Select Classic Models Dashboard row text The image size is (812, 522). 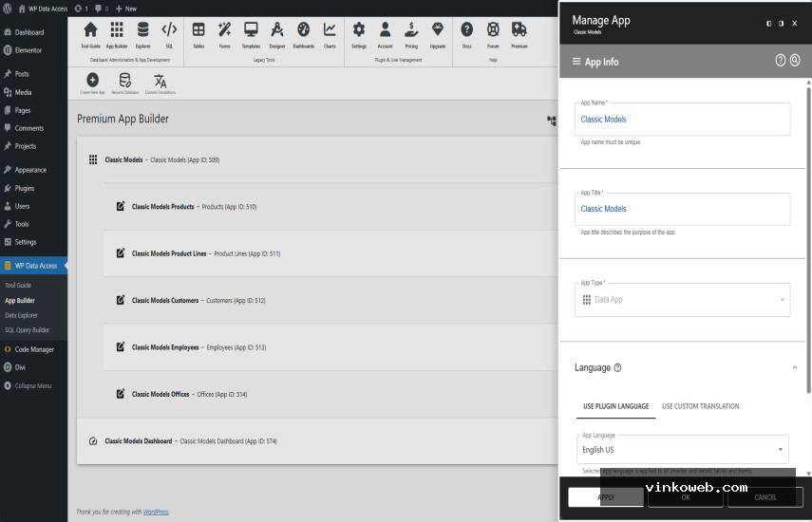[x=191, y=440]
